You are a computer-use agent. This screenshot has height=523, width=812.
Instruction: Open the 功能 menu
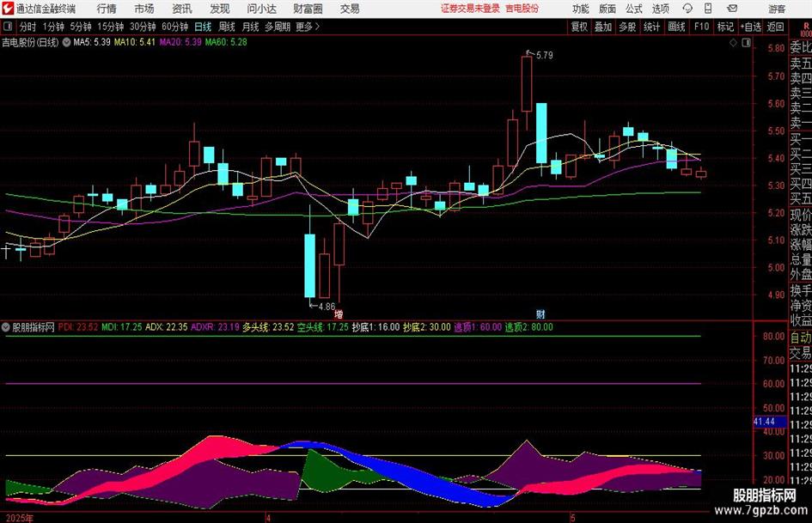click(581, 9)
